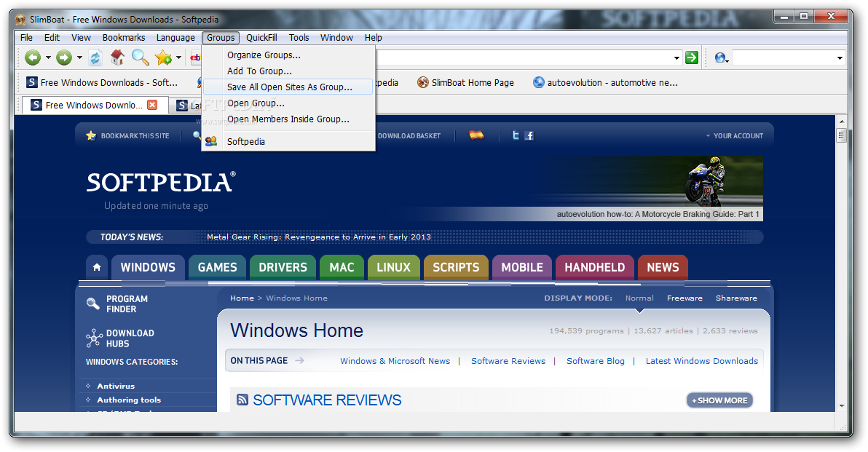Expand the search box dropdown arrow
Image resolution: width=868 pixels, height=452 pixels.
[x=840, y=58]
